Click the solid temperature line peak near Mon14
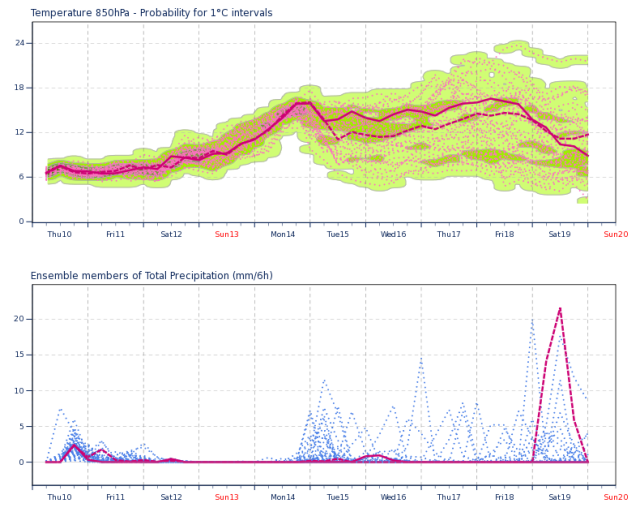Screen dimensions: 640x512 (x=303, y=103)
